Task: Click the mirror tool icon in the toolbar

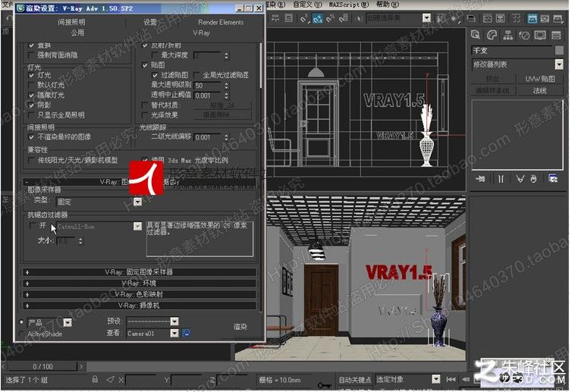Action: point(441,18)
